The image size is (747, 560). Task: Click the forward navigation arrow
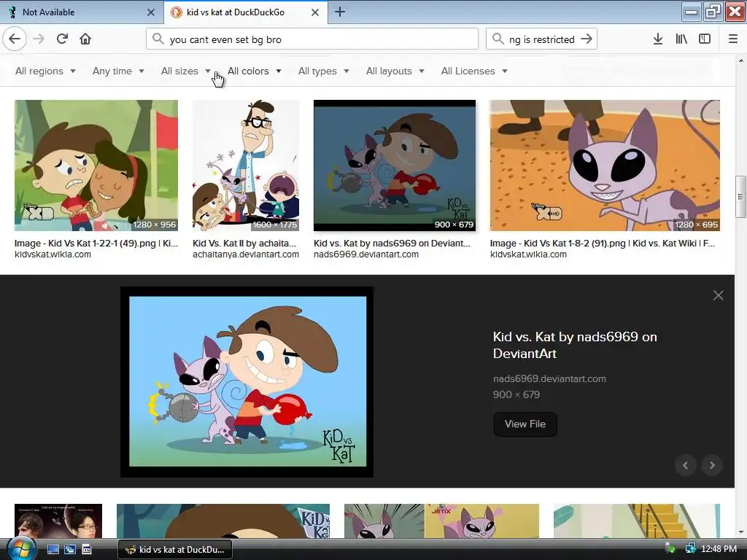point(39,39)
